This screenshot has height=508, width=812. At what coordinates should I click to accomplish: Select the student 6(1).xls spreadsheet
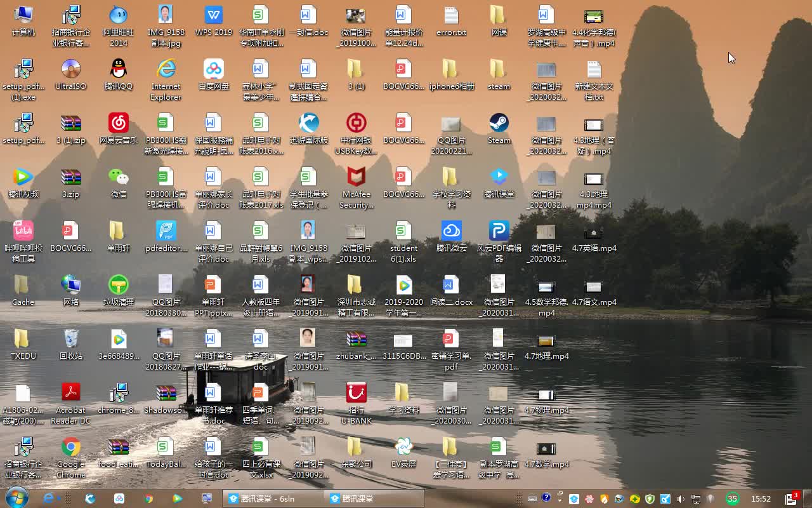pos(404,243)
